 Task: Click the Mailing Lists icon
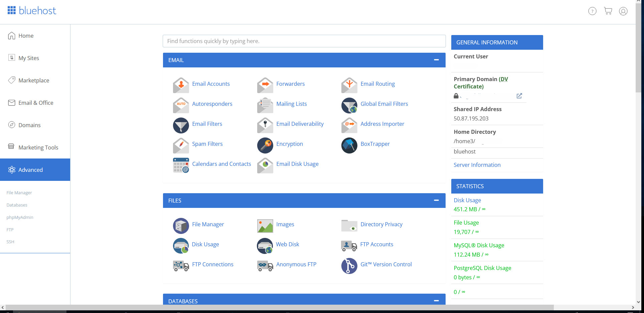click(x=265, y=105)
